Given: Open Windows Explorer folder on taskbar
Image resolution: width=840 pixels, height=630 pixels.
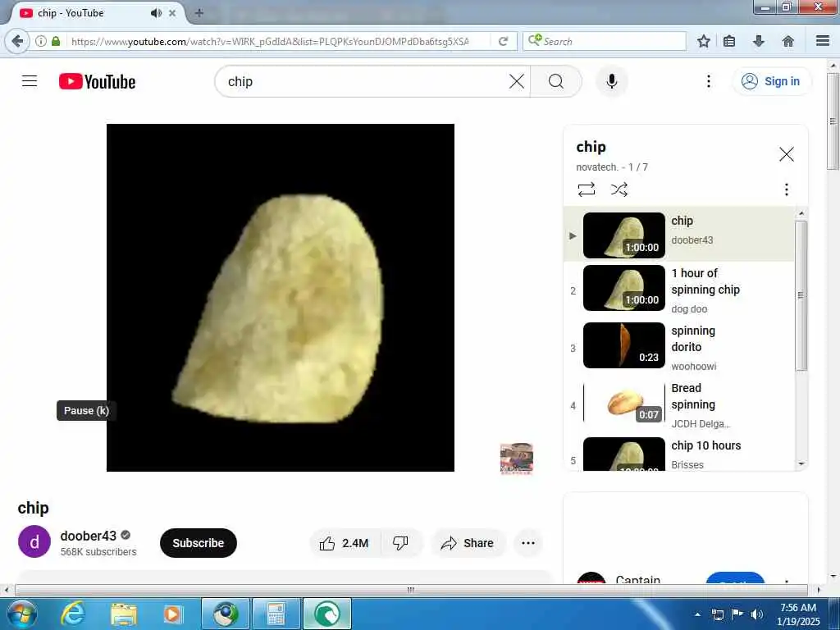Looking at the screenshot, I should [124, 614].
